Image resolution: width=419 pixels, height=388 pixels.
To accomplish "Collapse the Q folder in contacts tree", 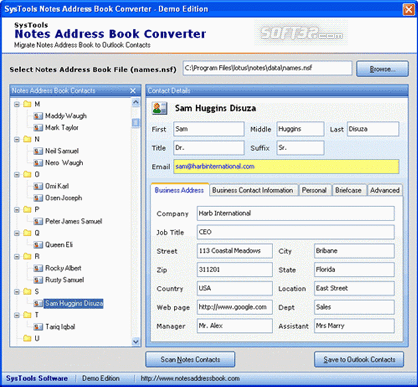I will (17, 233).
